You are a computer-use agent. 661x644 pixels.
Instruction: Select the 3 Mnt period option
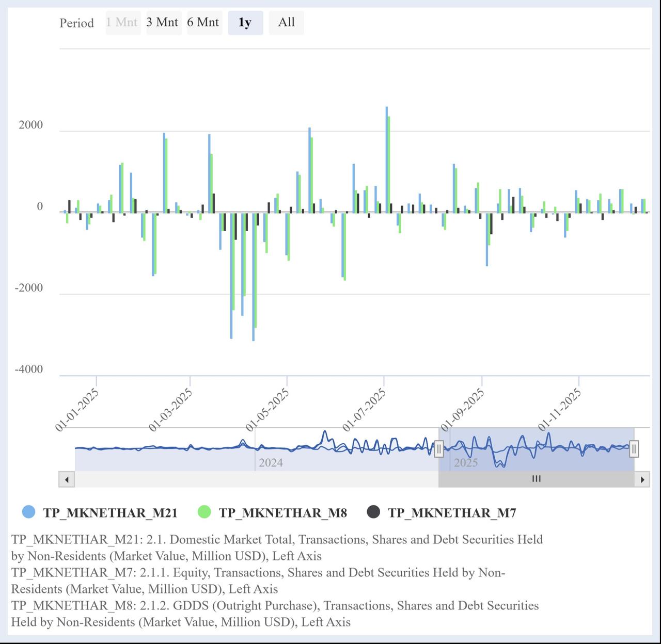point(163,22)
